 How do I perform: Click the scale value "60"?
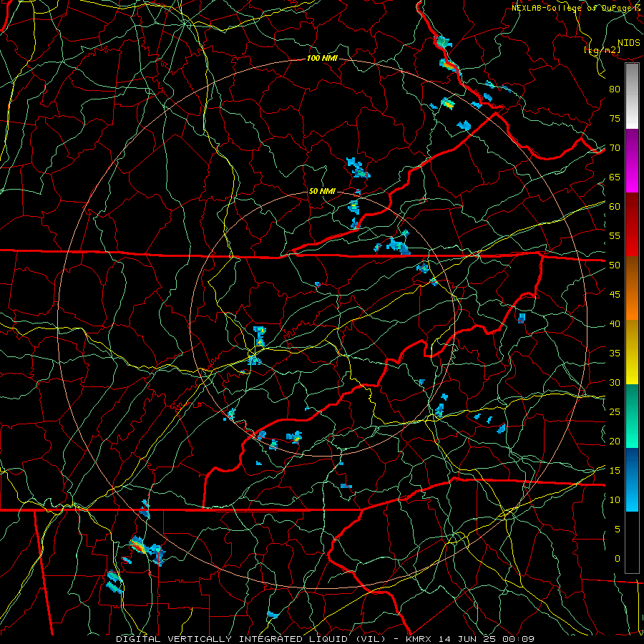615,207
